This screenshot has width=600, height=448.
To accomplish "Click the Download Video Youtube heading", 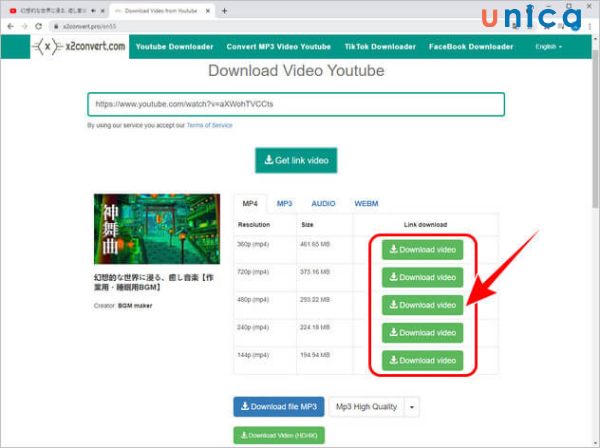I will tap(296, 71).
